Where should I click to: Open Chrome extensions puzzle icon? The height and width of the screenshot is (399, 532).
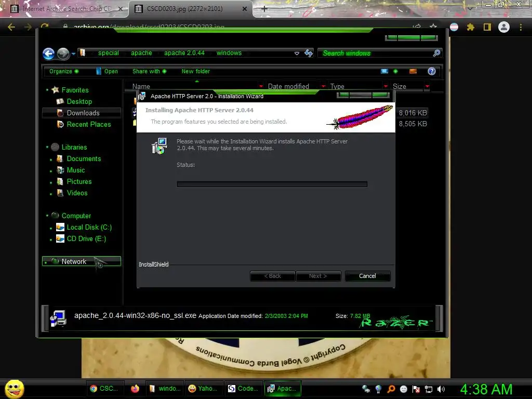click(x=471, y=27)
